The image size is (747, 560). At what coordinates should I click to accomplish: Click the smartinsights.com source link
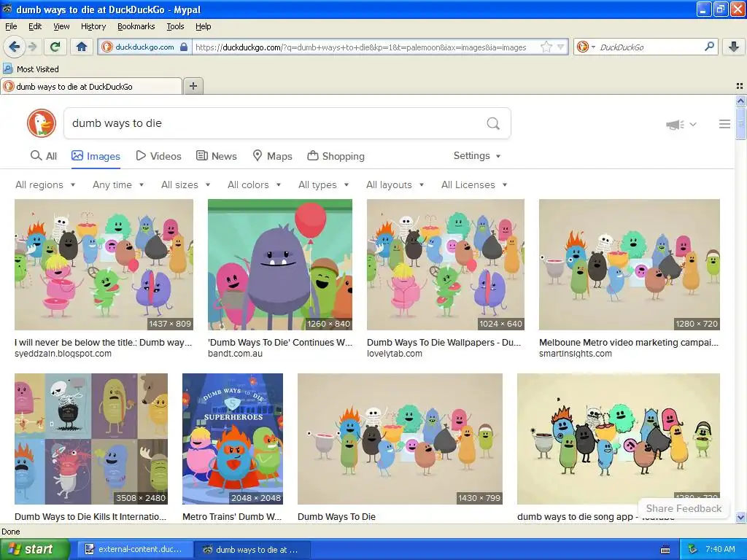point(576,354)
